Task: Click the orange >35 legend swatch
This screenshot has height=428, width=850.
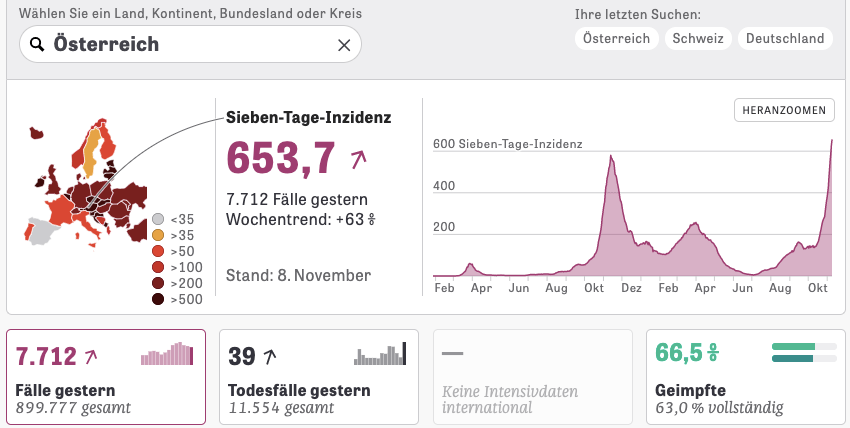Action: [158, 235]
